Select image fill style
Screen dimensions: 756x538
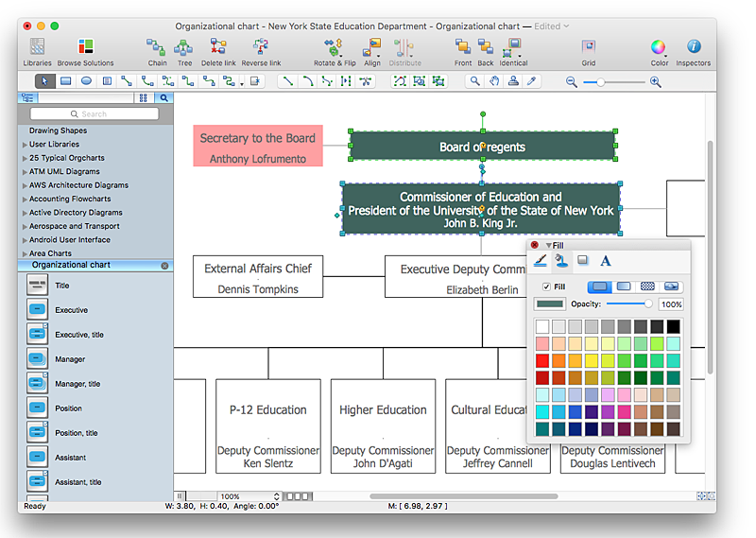tap(671, 286)
